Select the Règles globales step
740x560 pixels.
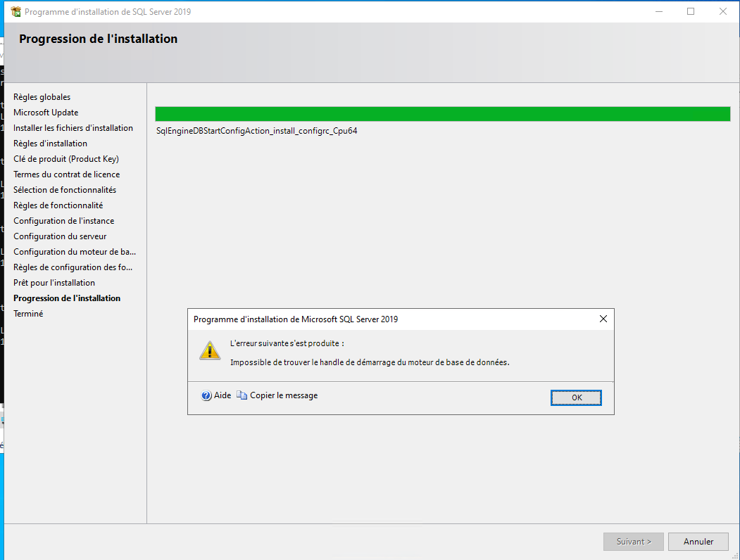click(42, 97)
